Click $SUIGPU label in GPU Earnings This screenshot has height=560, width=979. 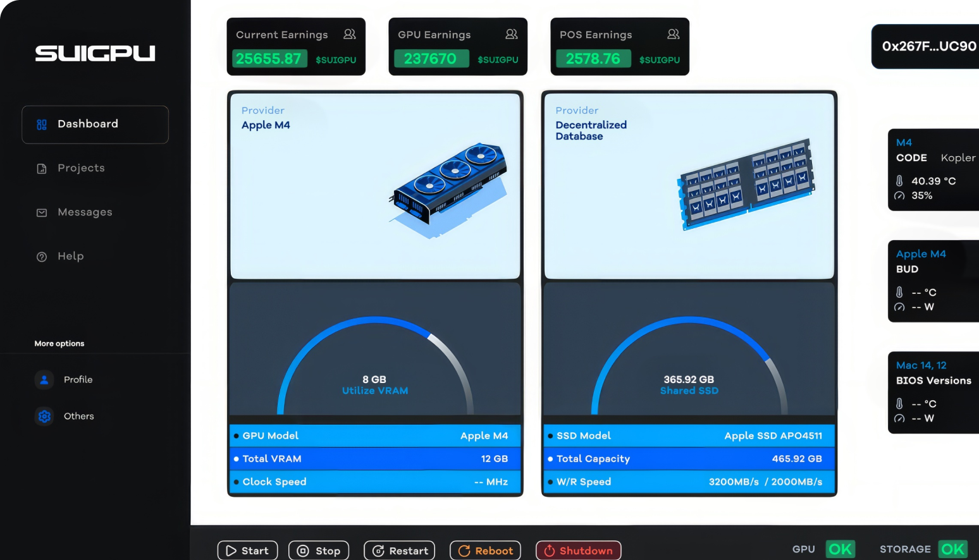(498, 60)
